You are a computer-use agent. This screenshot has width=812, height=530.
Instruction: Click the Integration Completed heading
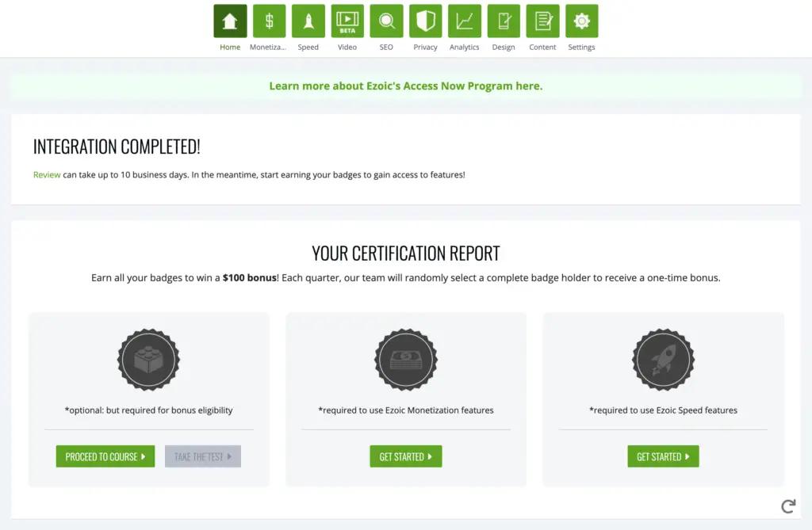coord(117,147)
